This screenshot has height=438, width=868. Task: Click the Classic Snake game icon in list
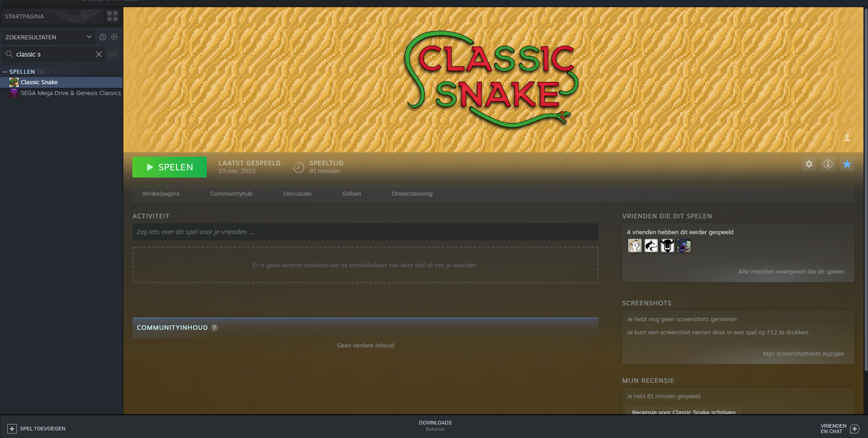pos(14,82)
